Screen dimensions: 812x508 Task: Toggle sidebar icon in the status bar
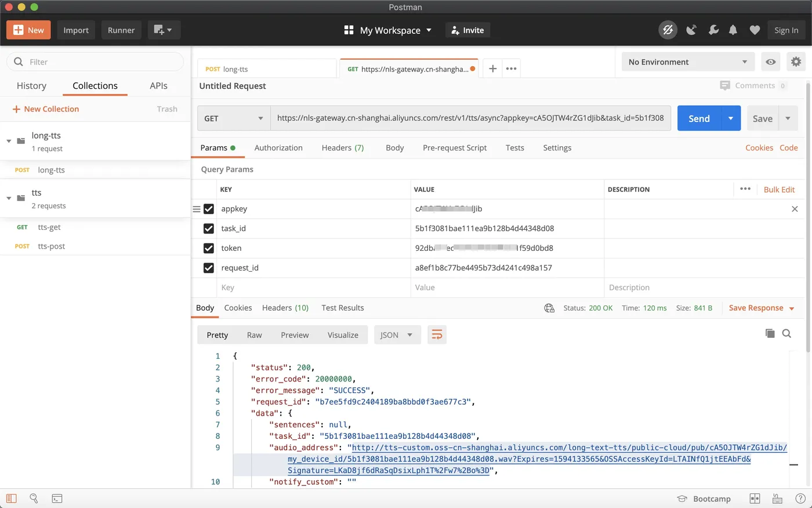[12, 498]
